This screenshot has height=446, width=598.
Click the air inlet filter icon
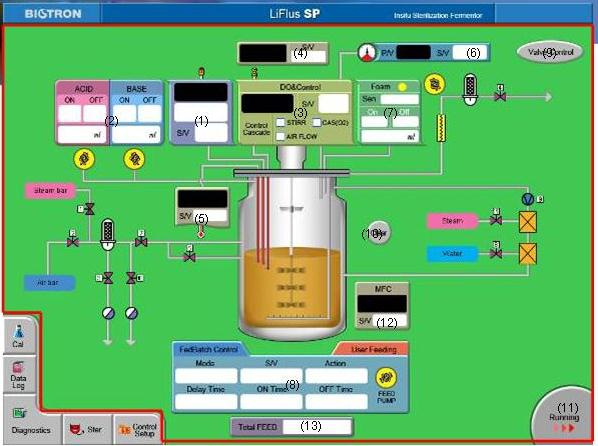108,234
